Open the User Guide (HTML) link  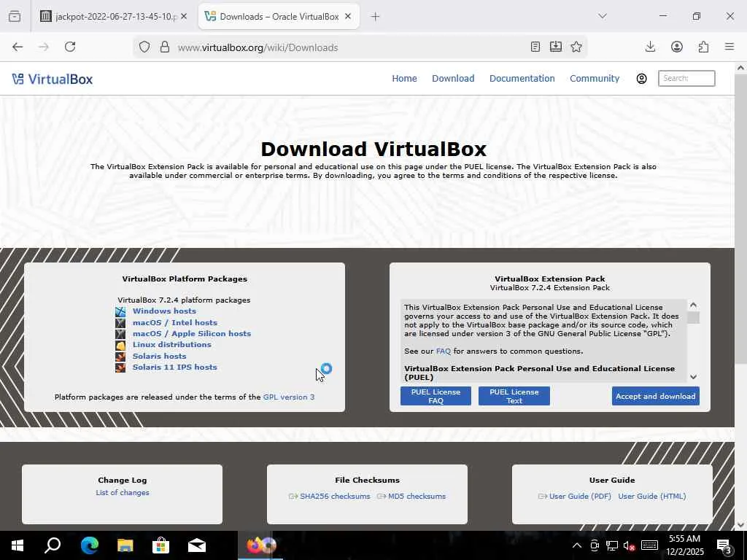click(652, 496)
